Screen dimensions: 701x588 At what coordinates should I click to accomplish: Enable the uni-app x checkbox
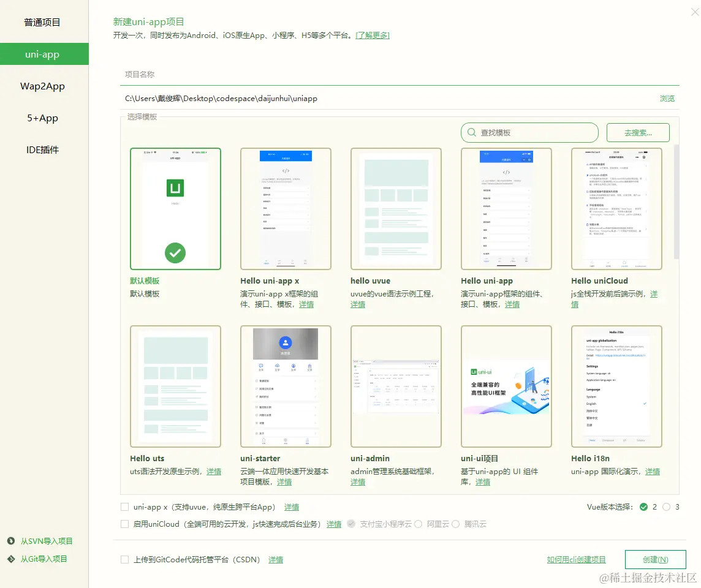pos(125,507)
